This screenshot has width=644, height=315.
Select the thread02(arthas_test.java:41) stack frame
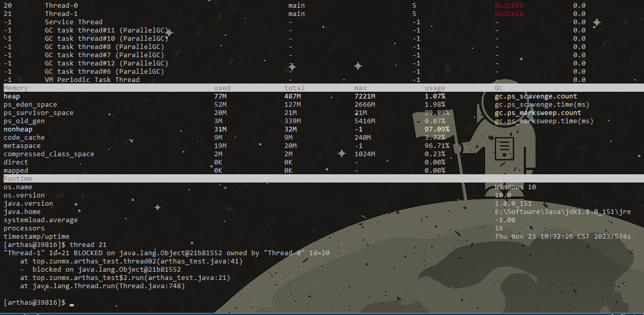pyautogui.click(x=132, y=261)
